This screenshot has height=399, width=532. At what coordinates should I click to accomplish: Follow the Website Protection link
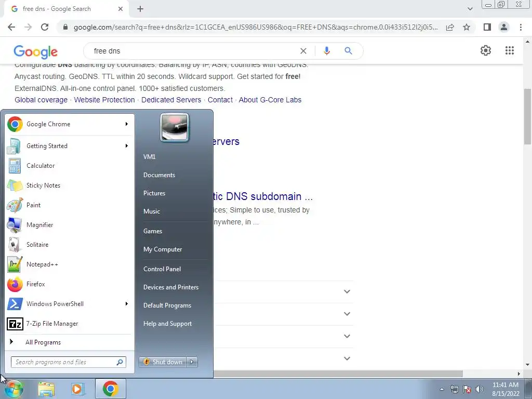tap(104, 100)
